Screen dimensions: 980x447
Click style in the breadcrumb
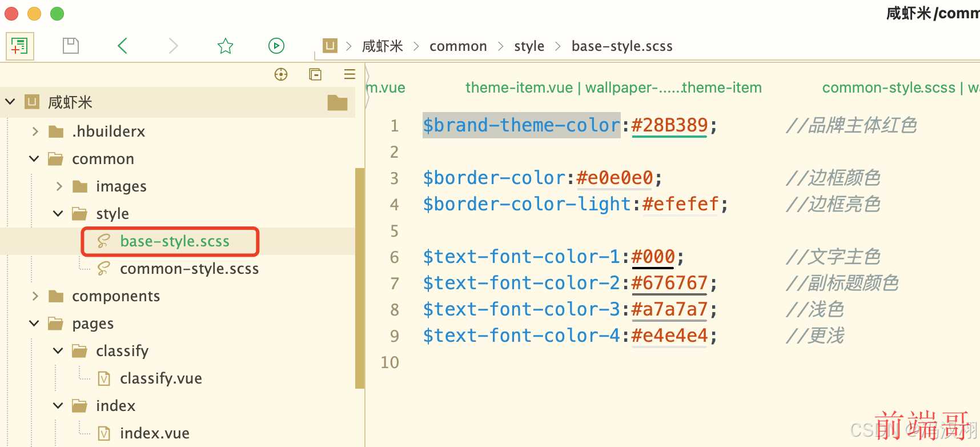tap(529, 46)
